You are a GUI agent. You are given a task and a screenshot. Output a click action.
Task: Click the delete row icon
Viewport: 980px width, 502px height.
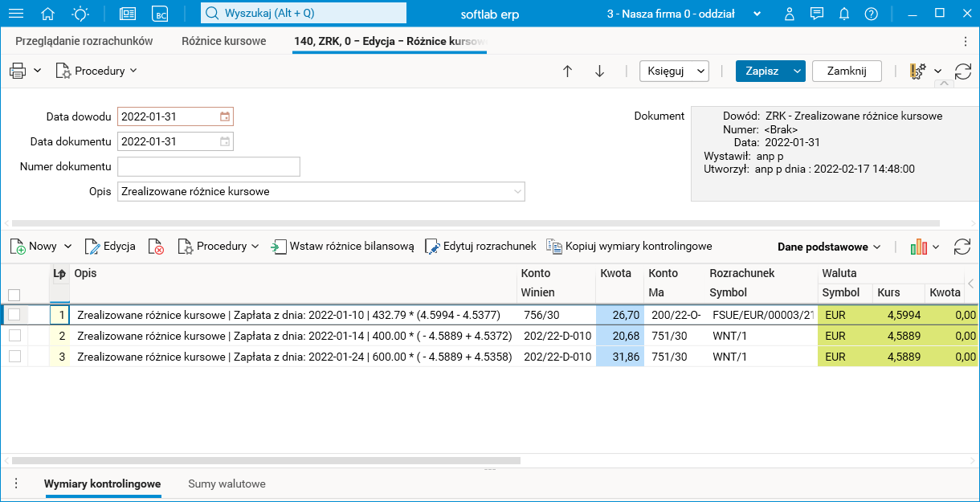pos(156,247)
